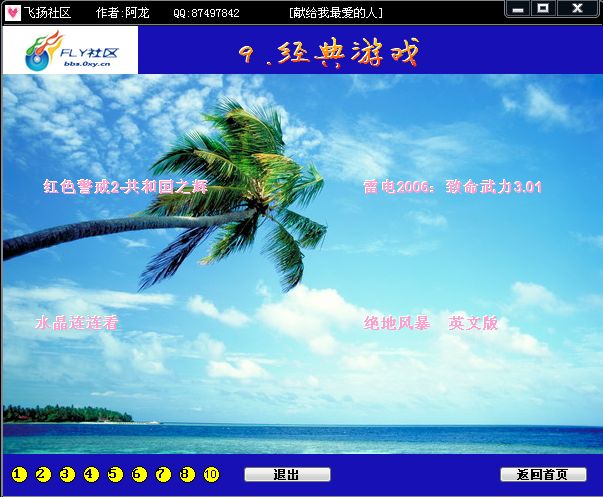
Task: Go to page 10 yellow circle
Action: pos(211,474)
